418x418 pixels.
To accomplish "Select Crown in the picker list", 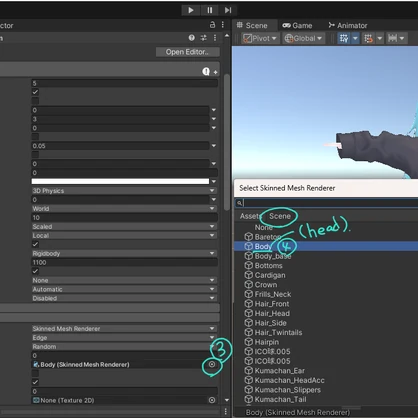I will 326,285.
